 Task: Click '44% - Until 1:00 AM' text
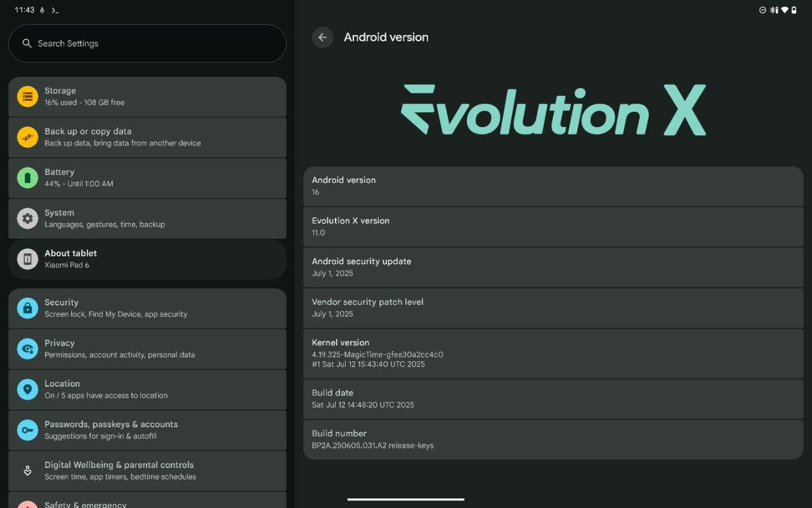(x=79, y=184)
